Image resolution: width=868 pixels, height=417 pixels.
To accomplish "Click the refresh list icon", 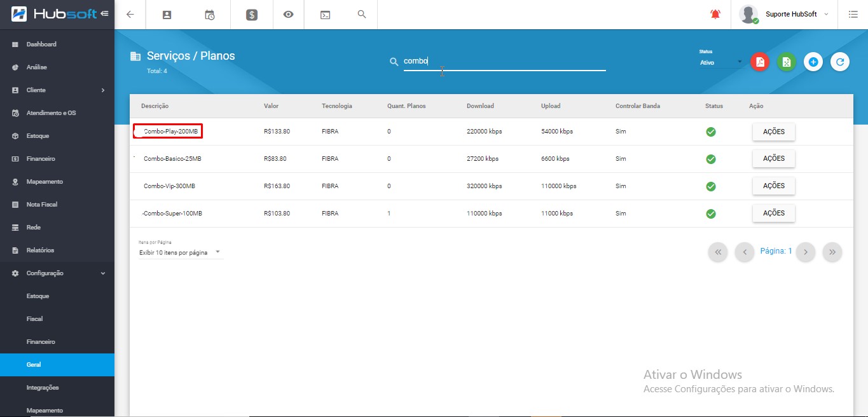I will click(x=840, y=62).
